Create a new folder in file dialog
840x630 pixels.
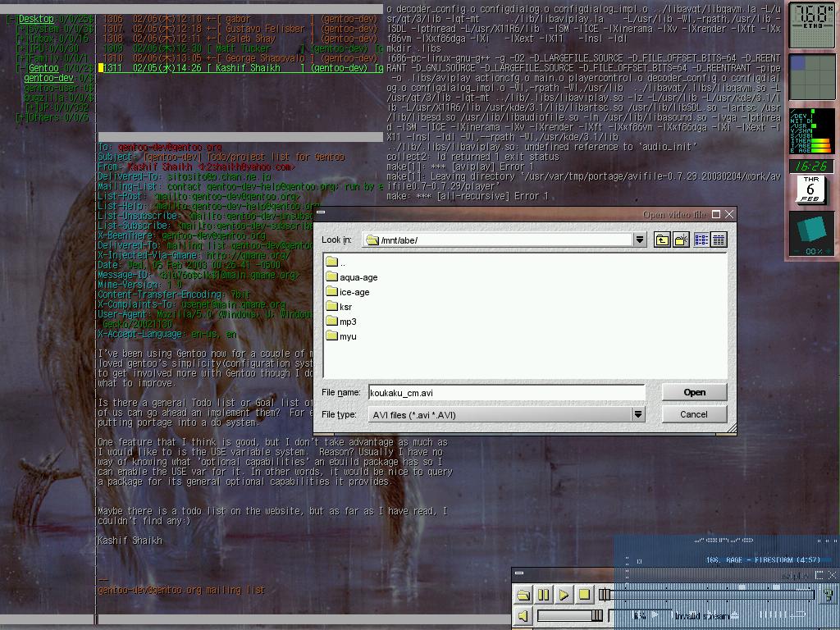681,240
